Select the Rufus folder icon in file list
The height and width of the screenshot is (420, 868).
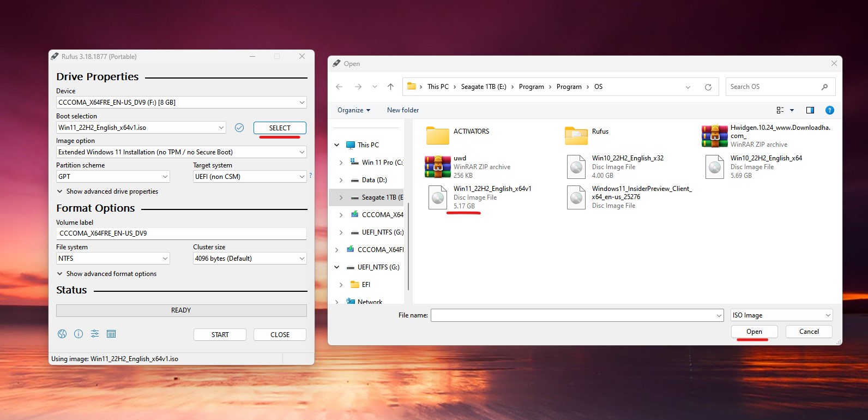pyautogui.click(x=576, y=135)
